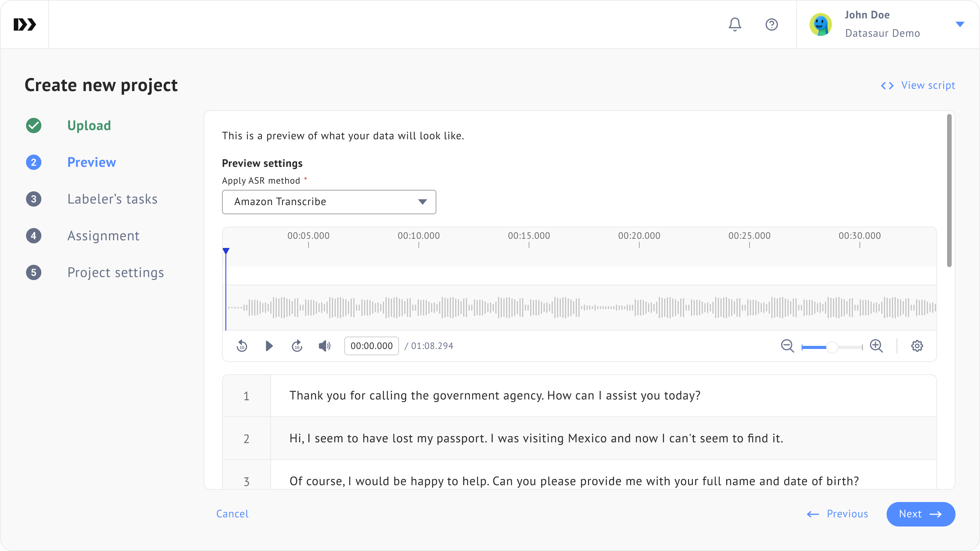Open the help question mark icon

tap(771, 24)
